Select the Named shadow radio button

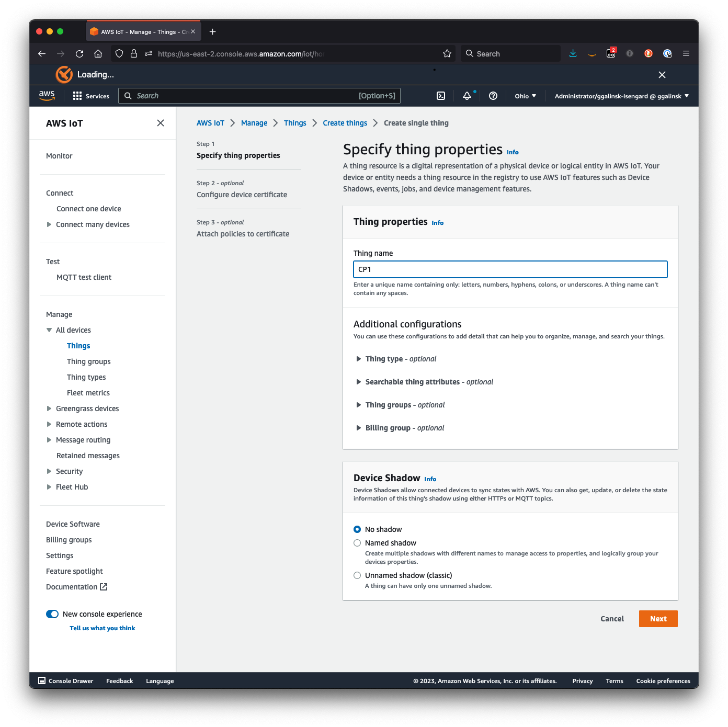pyautogui.click(x=357, y=543)
